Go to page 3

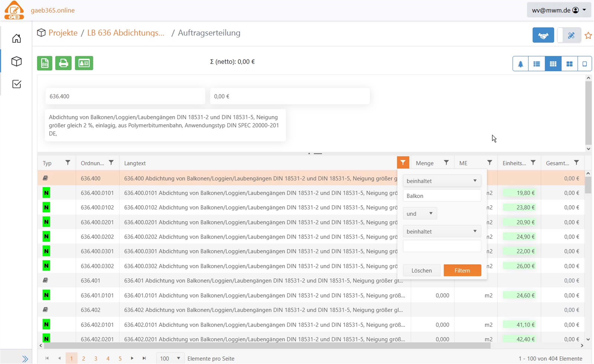96,359
